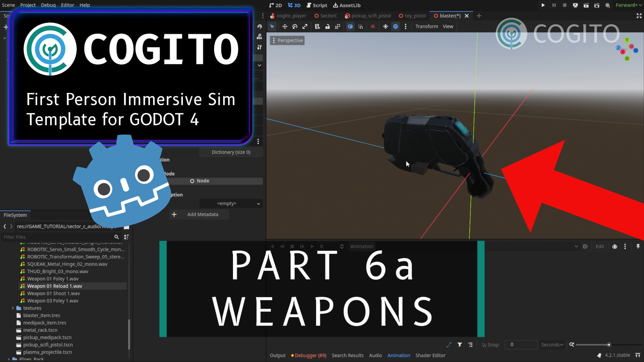
Task: Click the group selected nodes icon
Action: pos(337,26)
